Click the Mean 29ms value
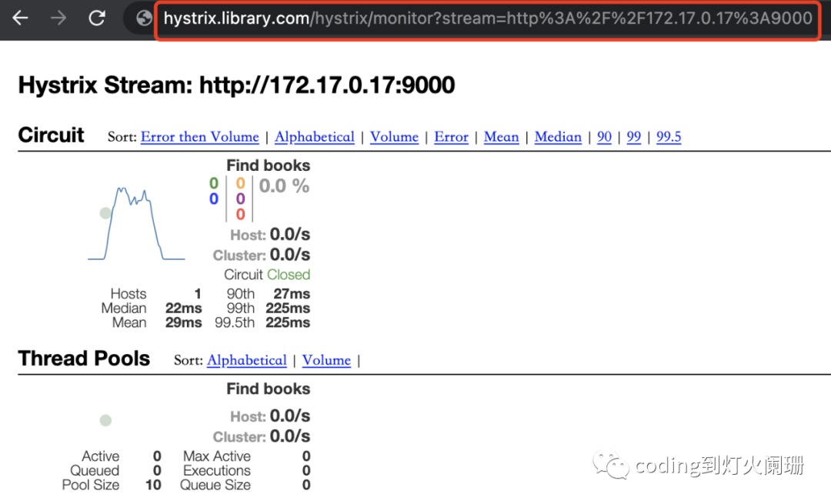The image size is (831, 504). (183, 322)
